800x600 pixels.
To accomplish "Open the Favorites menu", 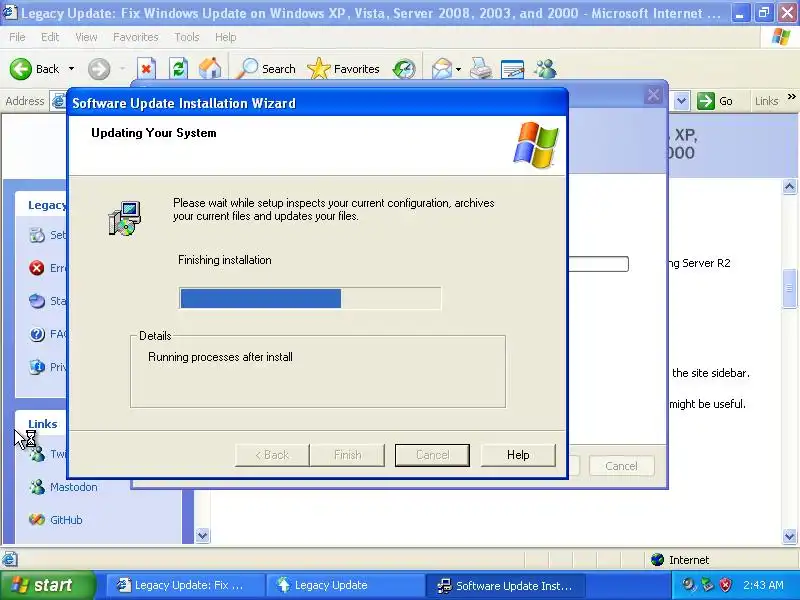I will [x=136, y=37].
